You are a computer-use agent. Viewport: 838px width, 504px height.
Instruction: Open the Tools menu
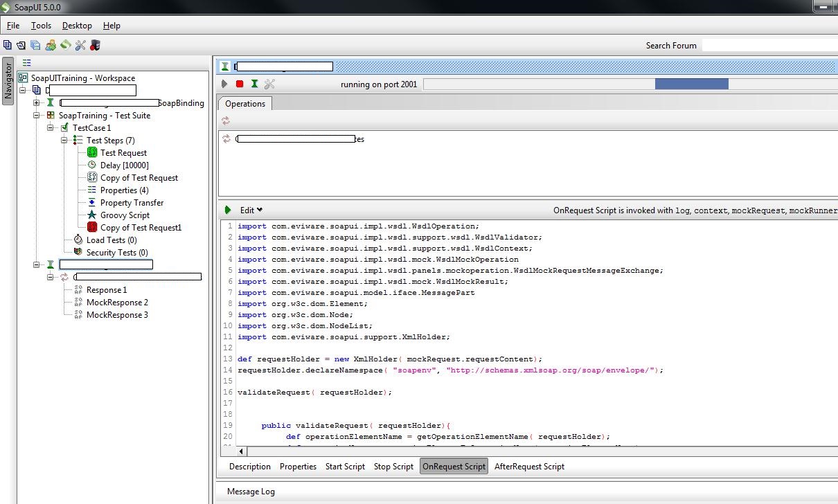pyautogui.click(x=40, y=25)
